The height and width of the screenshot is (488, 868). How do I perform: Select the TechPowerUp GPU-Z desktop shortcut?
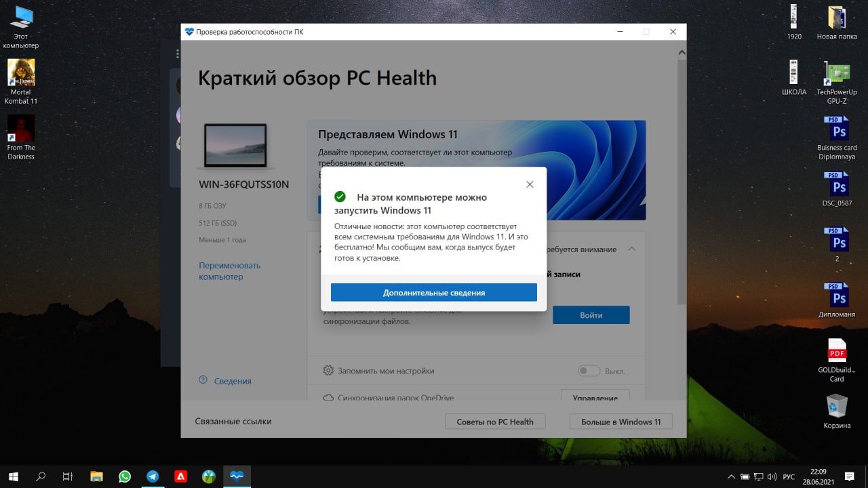[x=837, y=82]
